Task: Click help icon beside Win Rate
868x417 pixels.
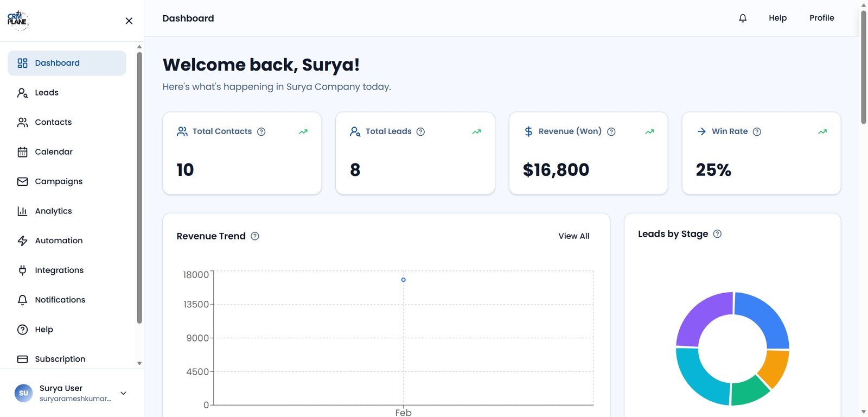Action: coord(757,131)
